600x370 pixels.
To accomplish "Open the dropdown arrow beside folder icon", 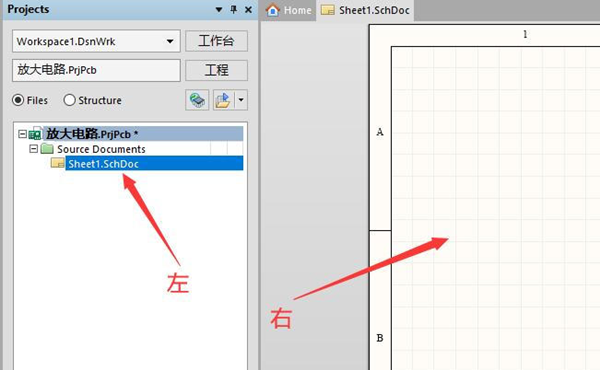I will click(x=241, y=100).
